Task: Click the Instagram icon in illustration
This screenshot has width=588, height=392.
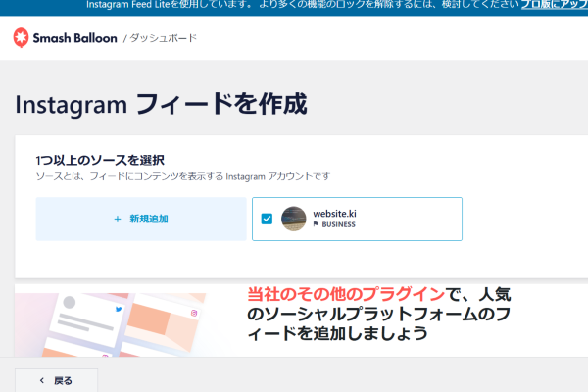Action: (194, 313)
